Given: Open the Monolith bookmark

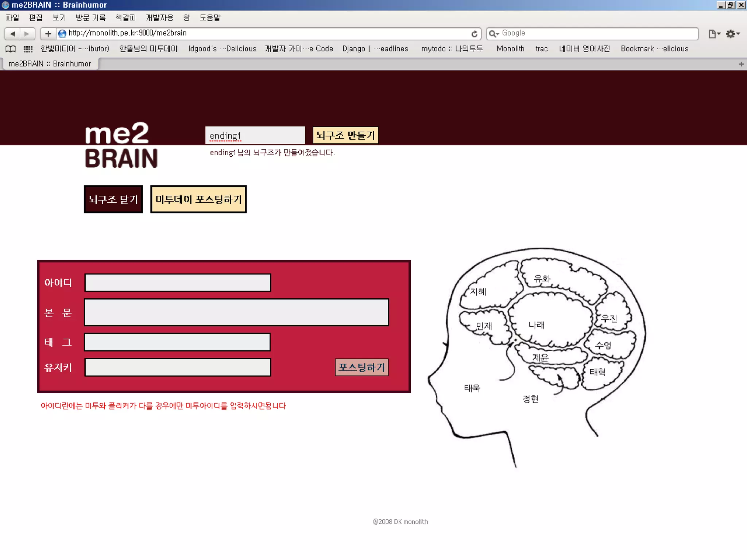Looking at the screenshot, I should point(510,49).
